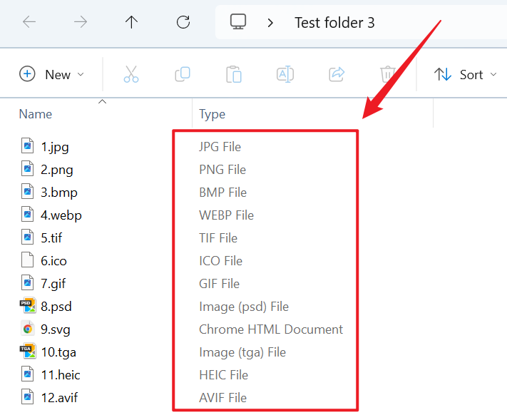Click the Chrome HTML Document type cell

point(271,329)
